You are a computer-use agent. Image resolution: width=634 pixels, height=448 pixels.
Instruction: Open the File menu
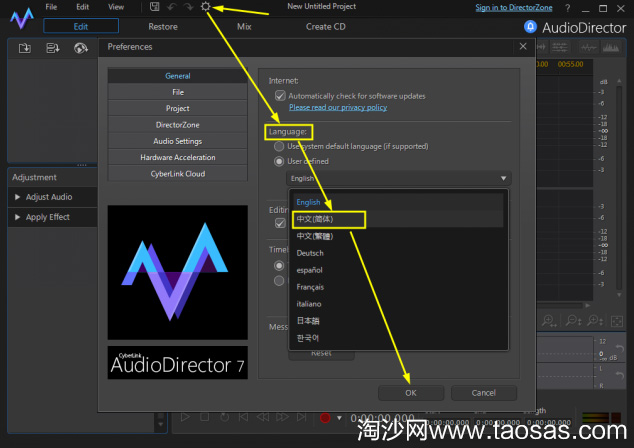(51, 7)
